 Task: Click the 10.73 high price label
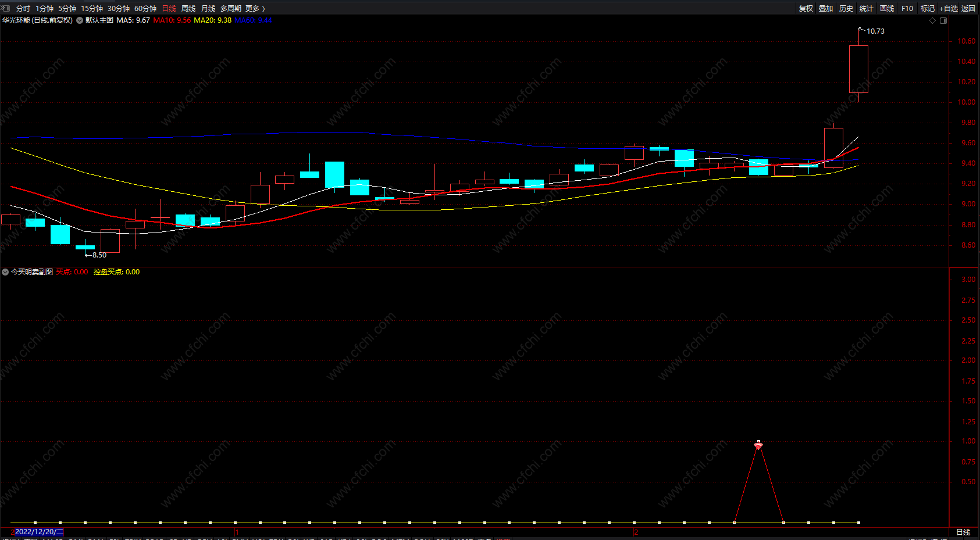click(875, 31)
